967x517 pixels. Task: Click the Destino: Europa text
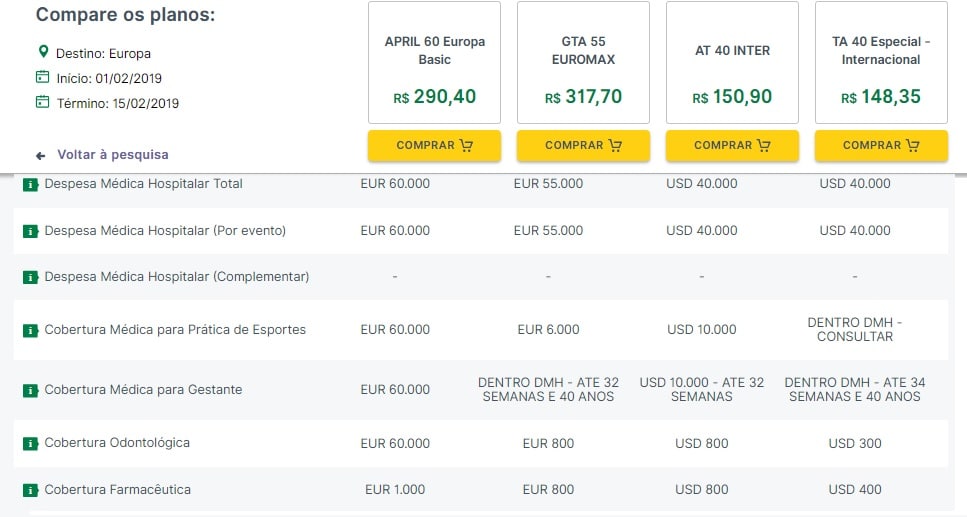pos(104,54)
